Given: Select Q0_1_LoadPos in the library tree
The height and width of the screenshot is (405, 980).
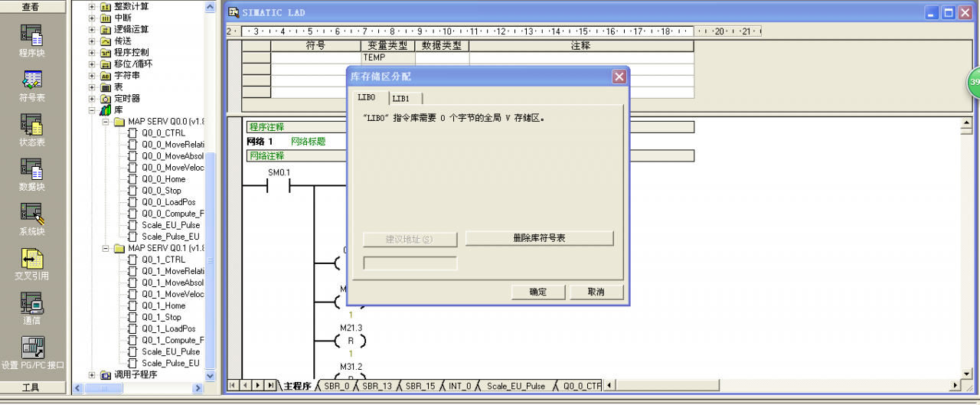Looking at the screenshot, I should [168, 328].
